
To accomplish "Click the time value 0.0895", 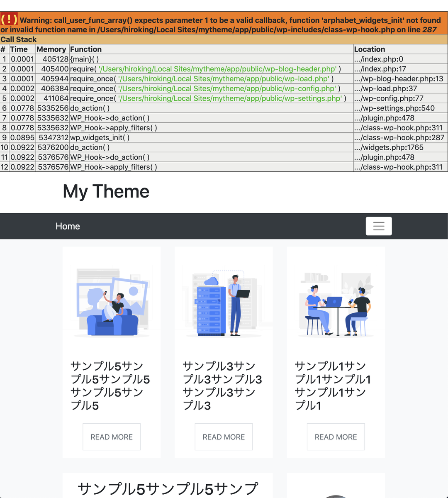I will tap(22, 137).
